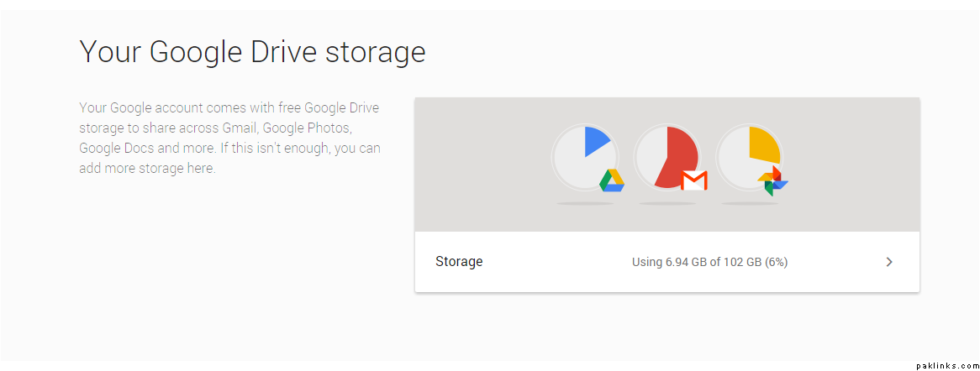Click the gray banner left of the pie charts
This screenshot has height=371, width=980.
479,164
